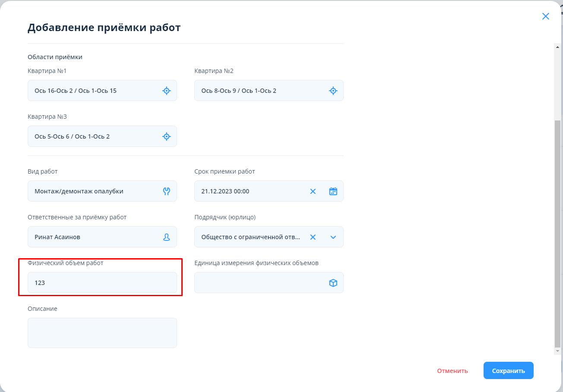Open calendar picker for Срок приемки работ

click(333, 191)
